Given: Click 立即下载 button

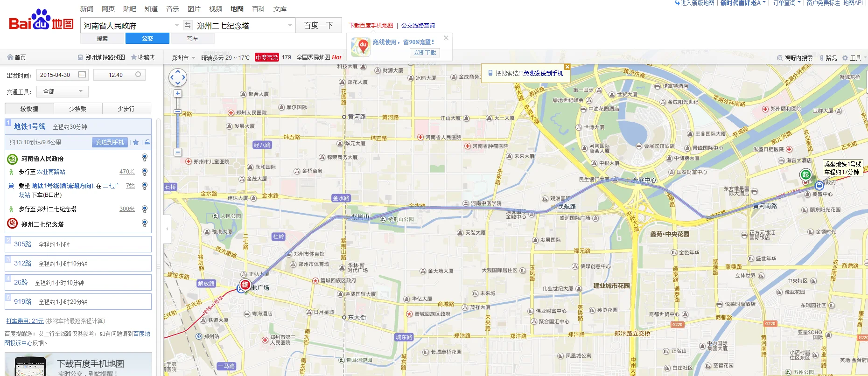Looking at the screenshot, I should pyautogui.click(x=425, y=53).
